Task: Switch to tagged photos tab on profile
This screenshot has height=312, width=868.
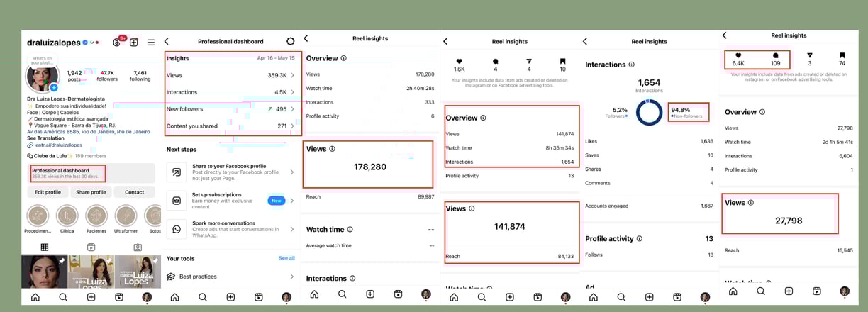Action: tap(138, 247)
